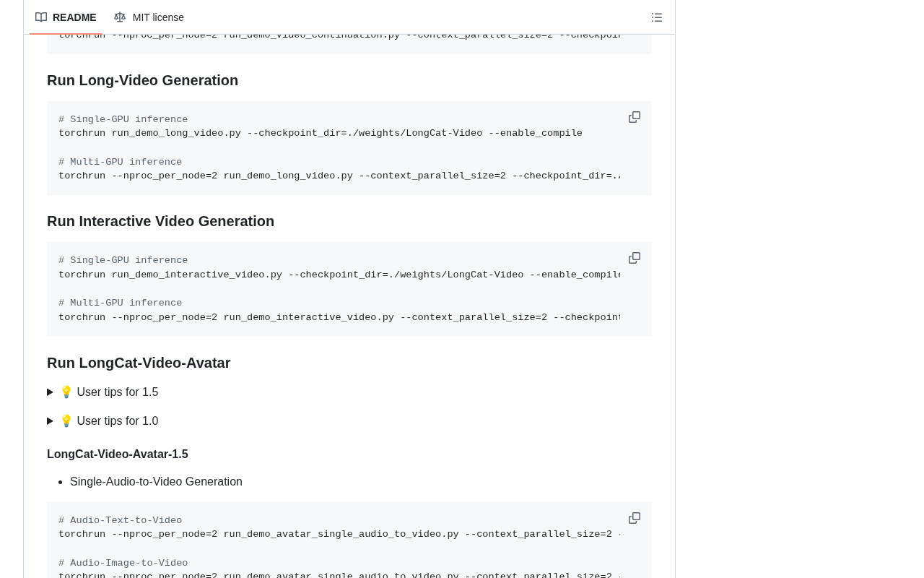Image resolution: width=924 pixels, height=578 pixels.
Task: Click the single-GPU run_demo_interactive_video.py command line
Action: pyautogui.click(x=339, y=275)
